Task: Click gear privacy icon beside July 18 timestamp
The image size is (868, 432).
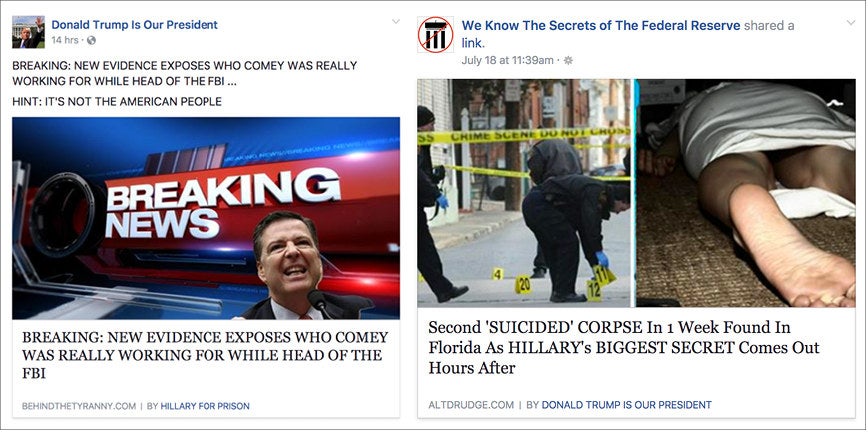Action: pos(567,60)
